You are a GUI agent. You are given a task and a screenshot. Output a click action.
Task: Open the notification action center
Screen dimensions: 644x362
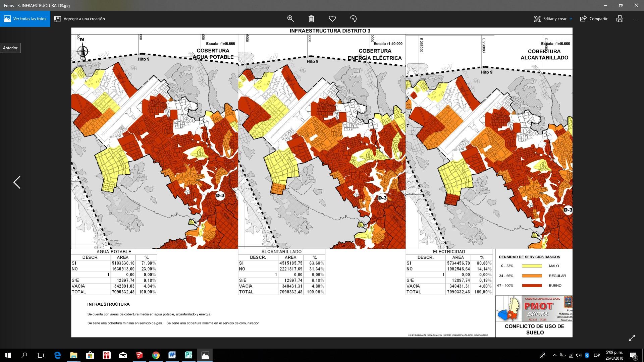pyautogui.click(x=633, y=355)
